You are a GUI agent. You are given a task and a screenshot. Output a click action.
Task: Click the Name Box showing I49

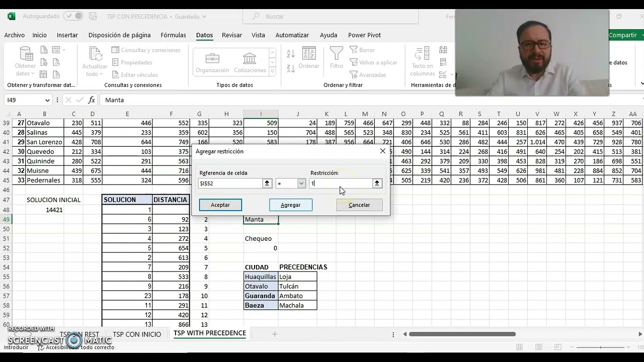[24, 100]
